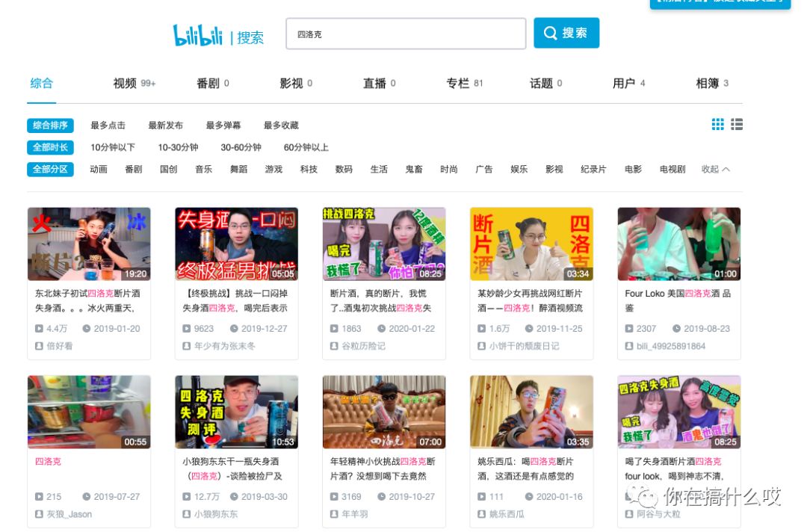Image resolution: width=807 pixels, height=532 pixels.
Task: Filter duration 10分钟以下
Action: pos(113,147)
